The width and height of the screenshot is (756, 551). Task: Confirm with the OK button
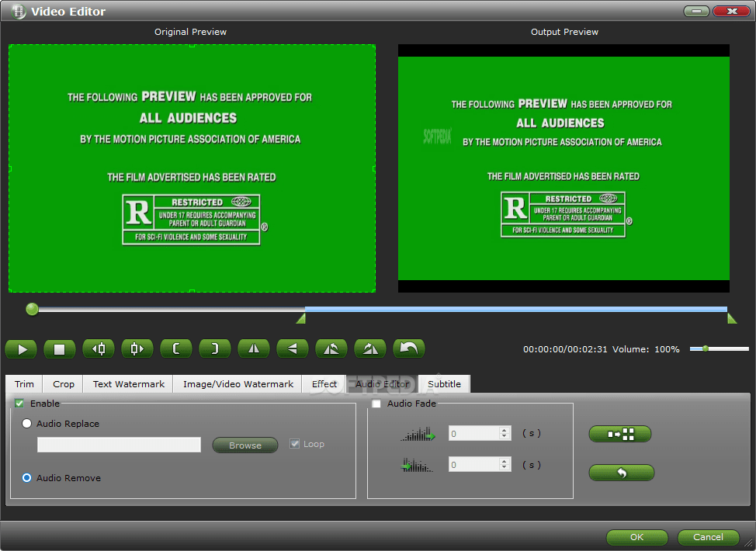pos(637,537)
